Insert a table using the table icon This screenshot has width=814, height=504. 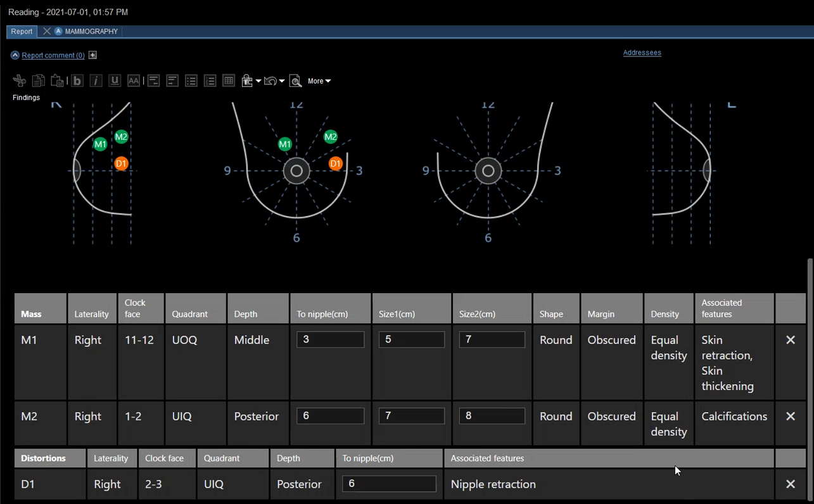pyautogui.click(x=229, y=81)
